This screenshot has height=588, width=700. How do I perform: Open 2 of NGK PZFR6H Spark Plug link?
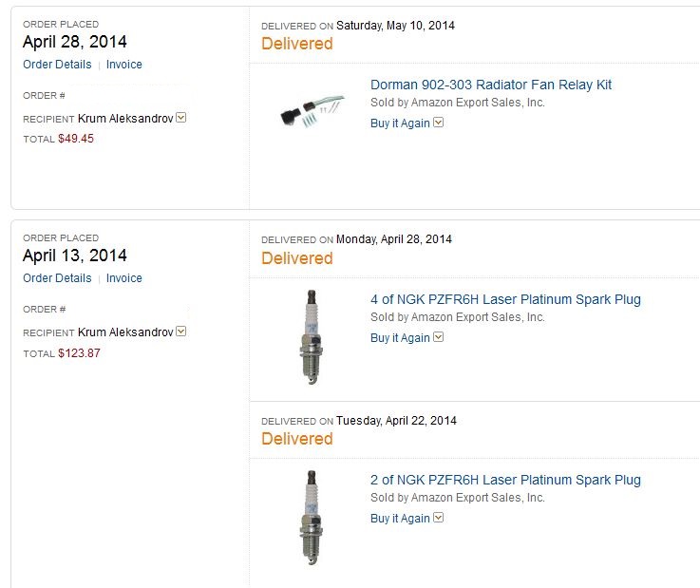[505, 480]
